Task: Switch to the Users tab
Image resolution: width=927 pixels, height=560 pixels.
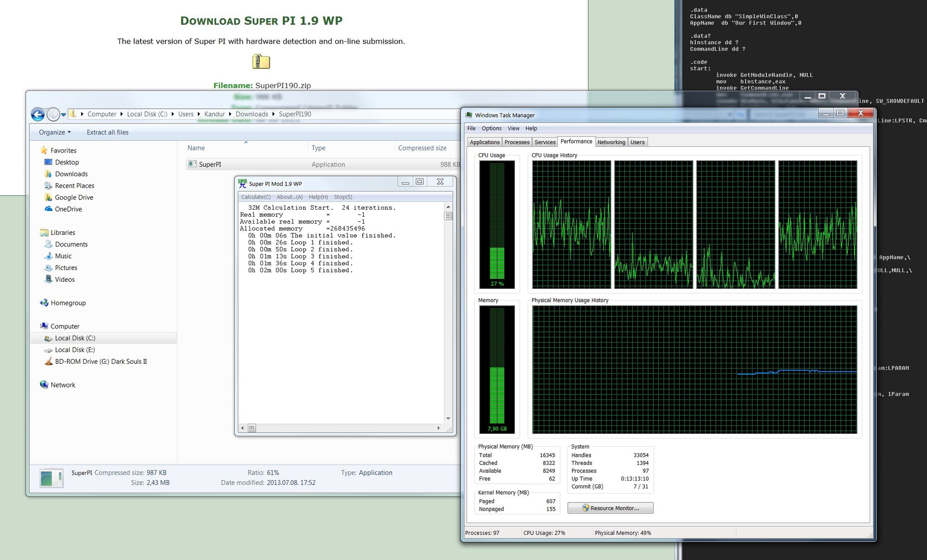Action: pyautogui.click(x=637, y=142)
